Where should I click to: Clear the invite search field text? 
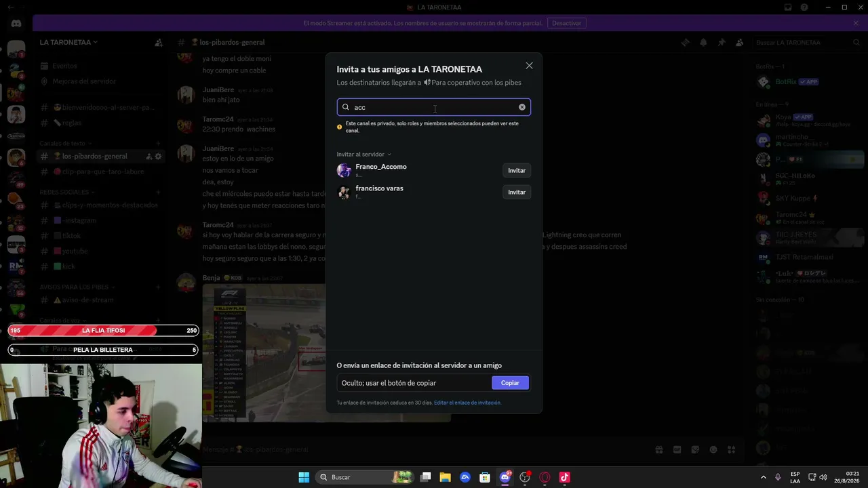522,107
